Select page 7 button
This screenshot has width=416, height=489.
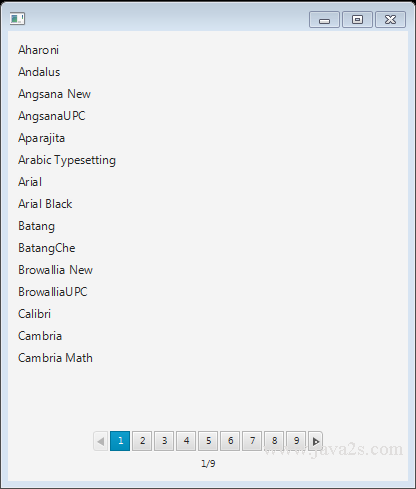pos(252,441)
